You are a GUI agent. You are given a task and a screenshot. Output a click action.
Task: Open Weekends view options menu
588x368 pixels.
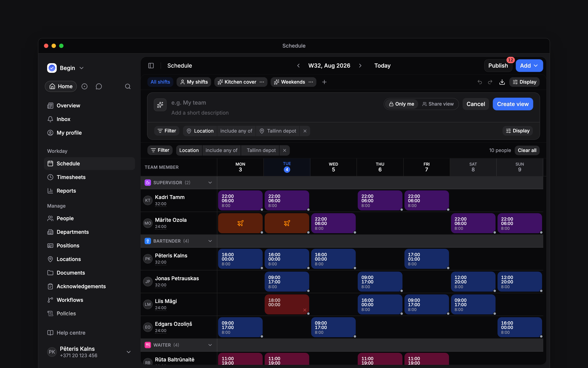(311, 82)
